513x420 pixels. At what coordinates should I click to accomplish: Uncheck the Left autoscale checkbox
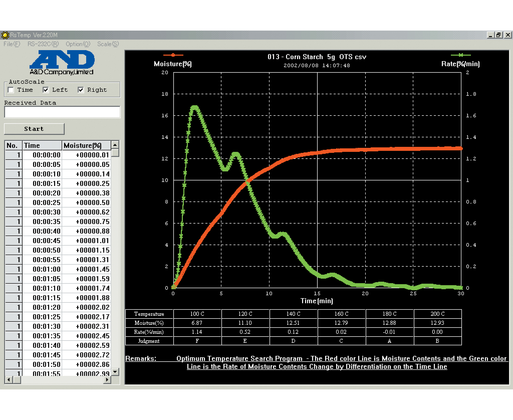[x=46, y=90]
